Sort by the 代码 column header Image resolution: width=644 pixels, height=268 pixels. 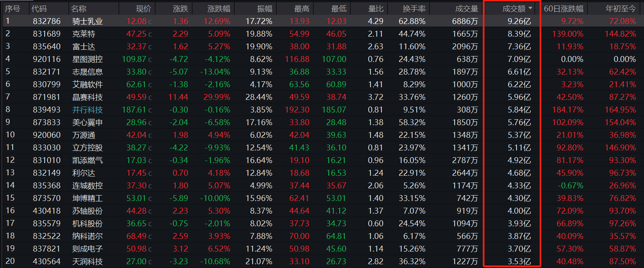[x=40, y=8]
